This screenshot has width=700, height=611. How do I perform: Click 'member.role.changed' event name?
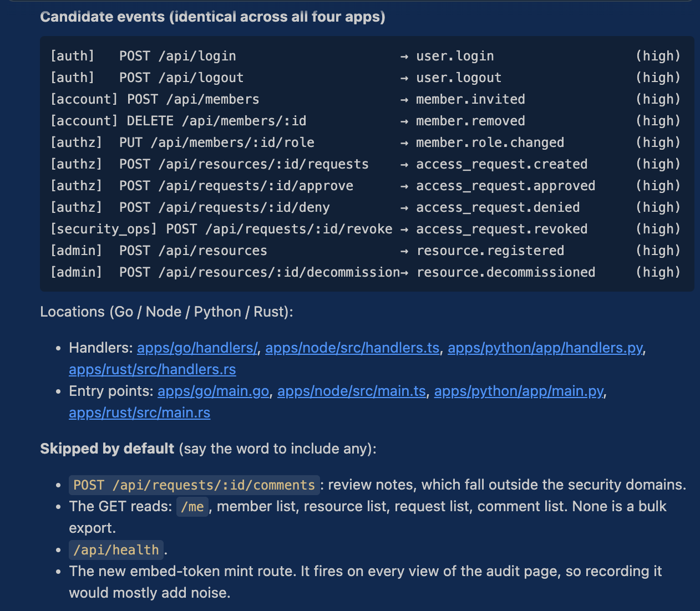tap(490, 142)
